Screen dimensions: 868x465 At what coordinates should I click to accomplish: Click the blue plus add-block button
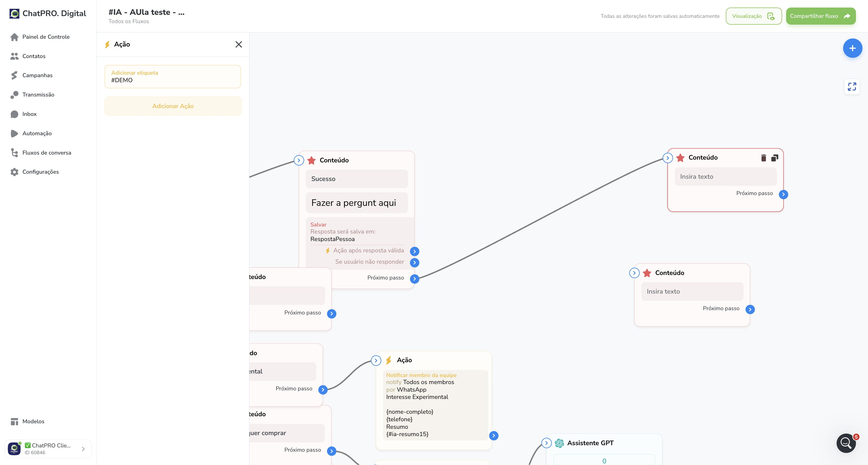coord(852,48)
